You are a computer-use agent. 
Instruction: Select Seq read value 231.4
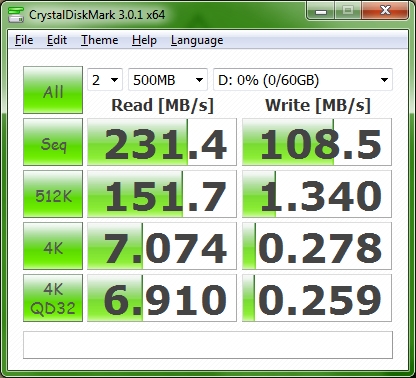point(162,142)
